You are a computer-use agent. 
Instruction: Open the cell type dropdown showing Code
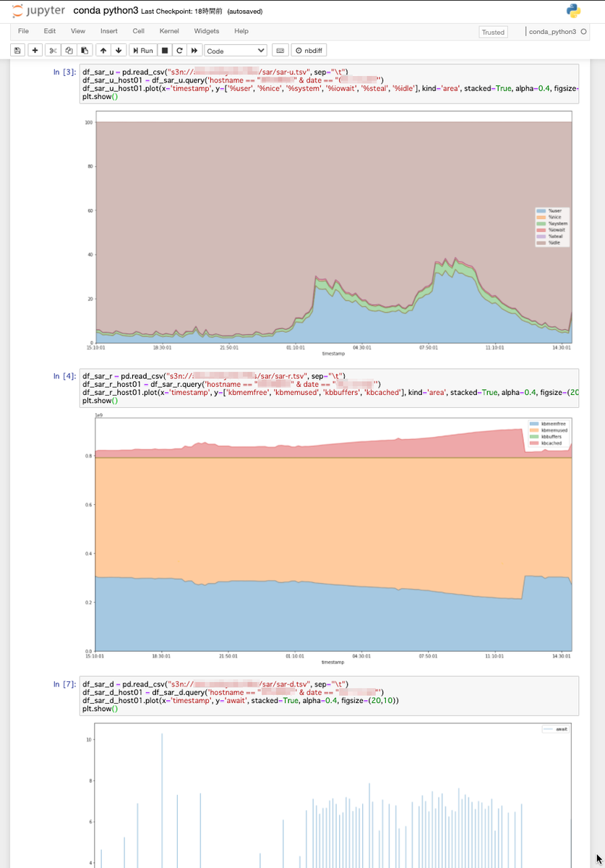coord(236,51)
